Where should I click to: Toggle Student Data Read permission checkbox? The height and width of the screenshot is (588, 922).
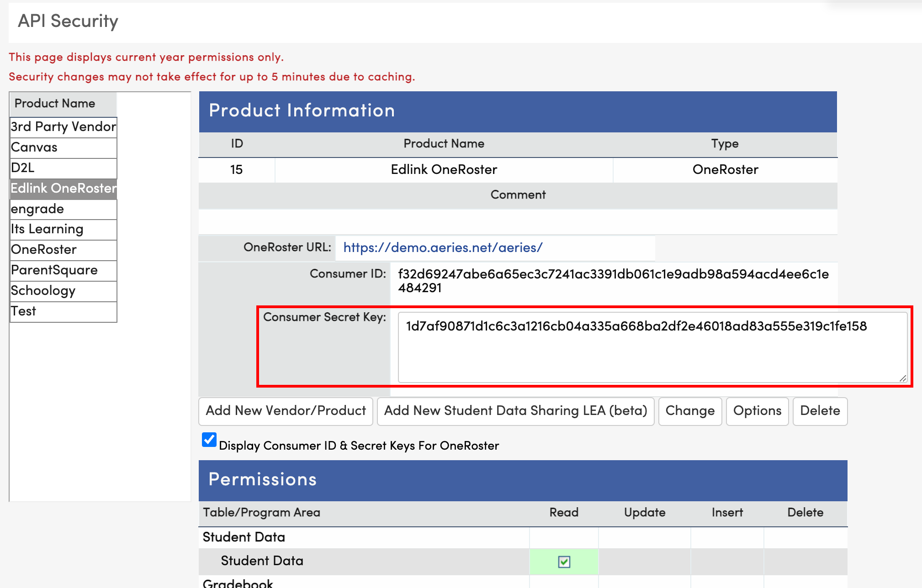564,562
